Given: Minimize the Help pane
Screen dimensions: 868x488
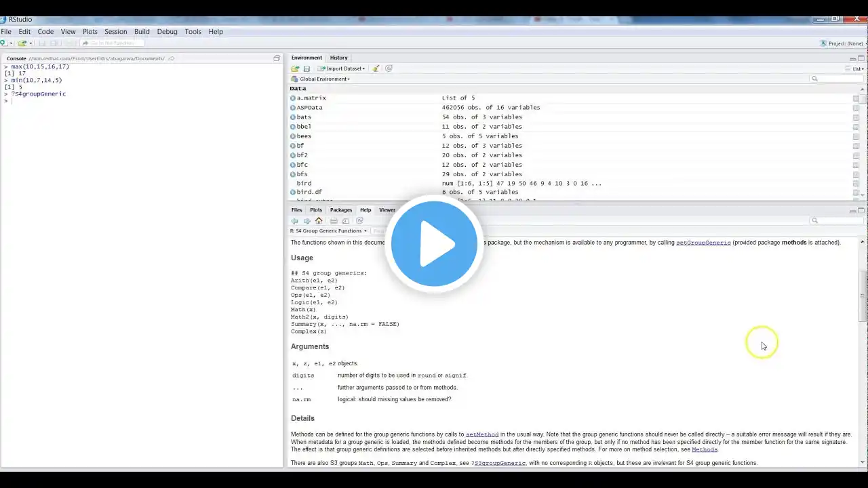Looking at the screenshot, I should coord(852,211).
